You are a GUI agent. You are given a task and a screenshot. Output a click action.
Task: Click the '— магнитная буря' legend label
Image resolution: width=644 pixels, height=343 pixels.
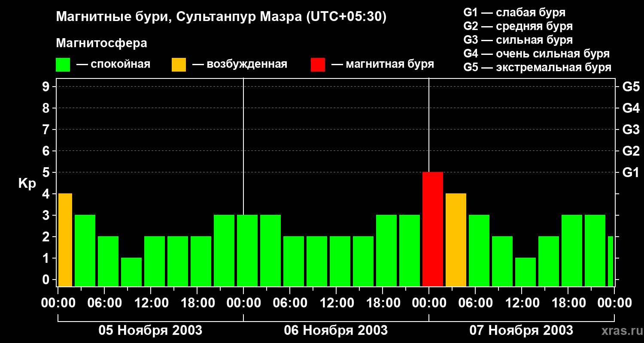click(383, 65)
